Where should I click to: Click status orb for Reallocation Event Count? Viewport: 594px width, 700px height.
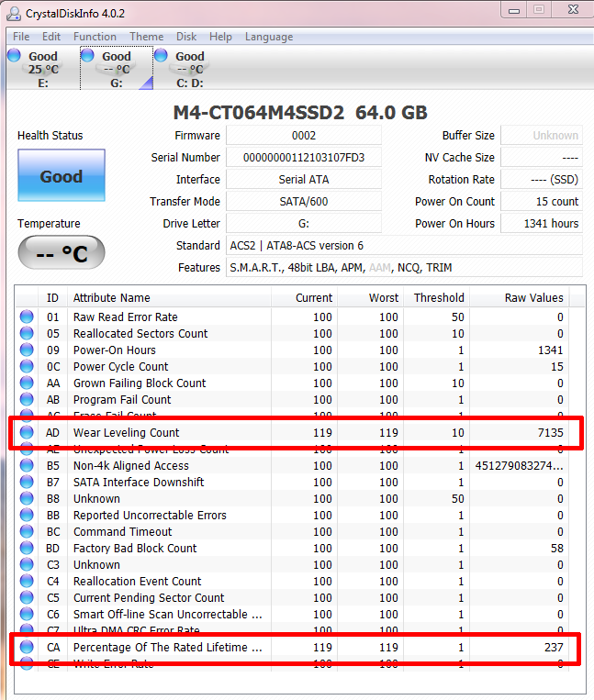(27, 581)
